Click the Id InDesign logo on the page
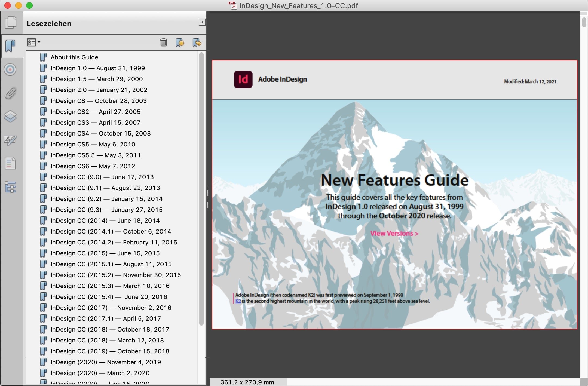This screenshot has width=588, height=386. (x=243, y=79)
